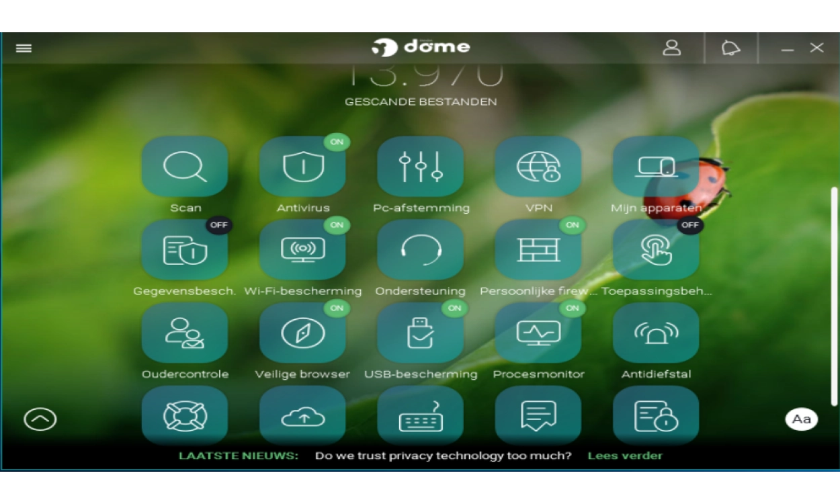
Task: Open the Antidiefstal alarm tile
Action: (656, 333)
